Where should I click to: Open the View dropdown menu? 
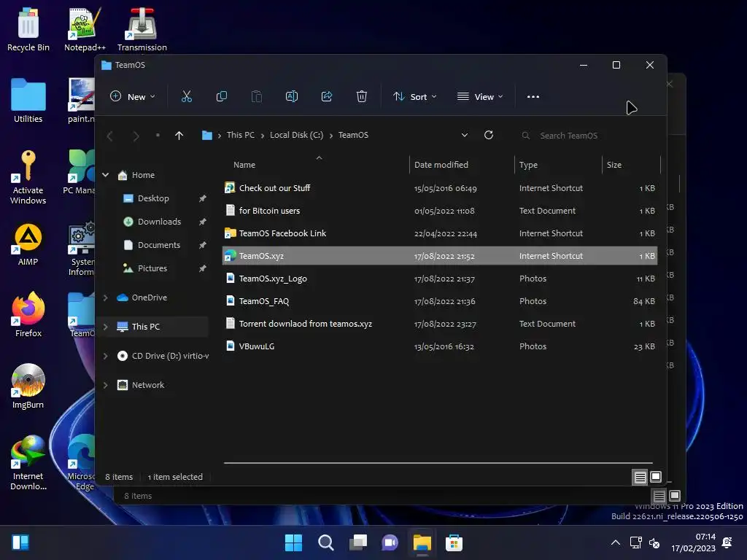(x=480, y=97)
